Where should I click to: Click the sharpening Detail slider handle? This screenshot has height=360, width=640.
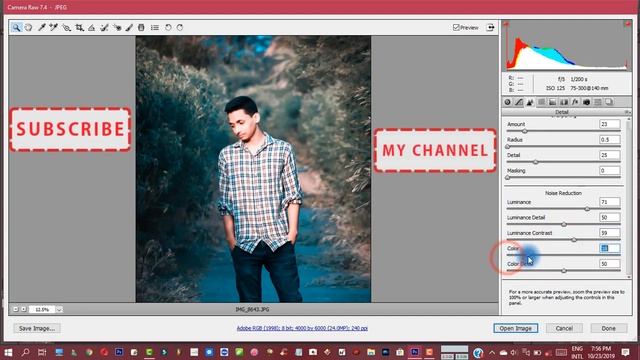(536, 162)
